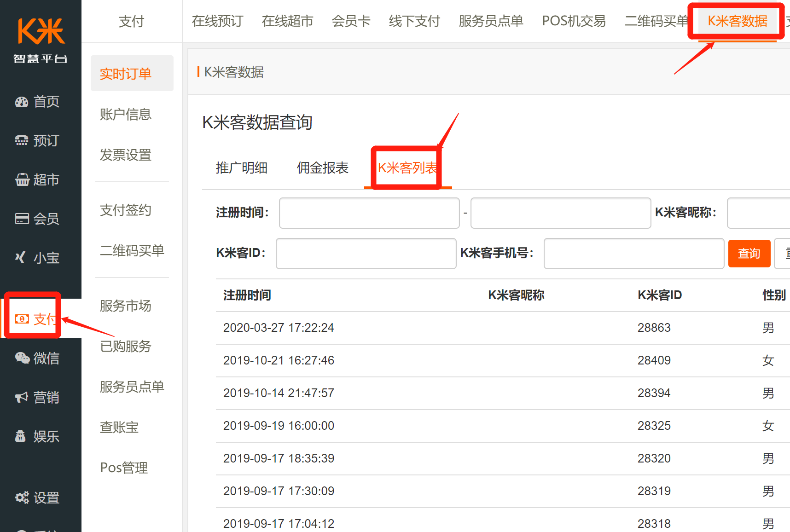
Task: Select 二维码买单 top tab
Action: point(657,21)
